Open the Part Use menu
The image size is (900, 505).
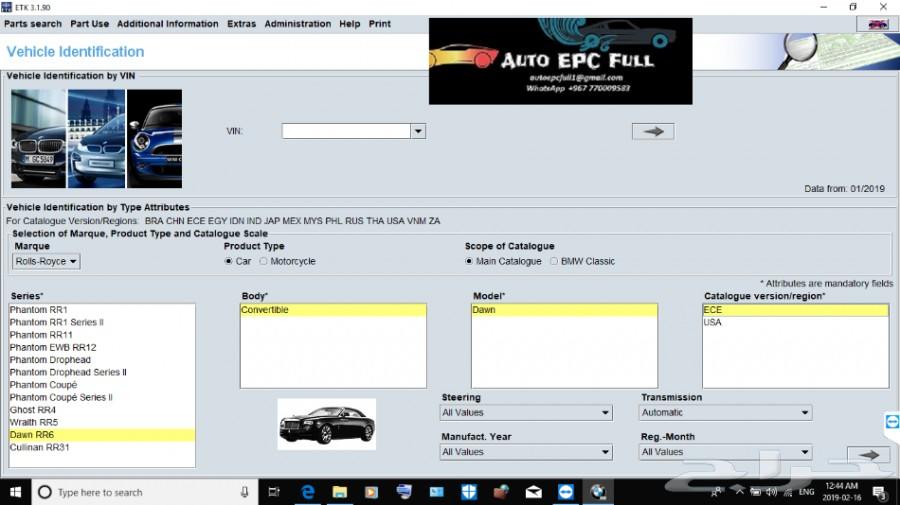pos(90,24)
